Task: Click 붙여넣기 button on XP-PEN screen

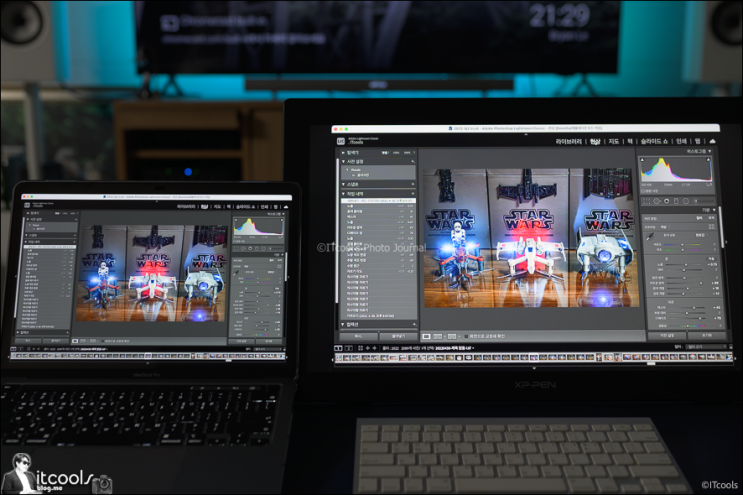Action: coord(398,336)
